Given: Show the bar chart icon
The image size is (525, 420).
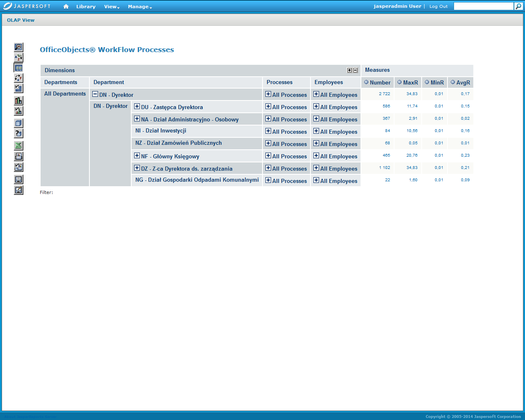Looking at the screenshot, I should (18, 100).
